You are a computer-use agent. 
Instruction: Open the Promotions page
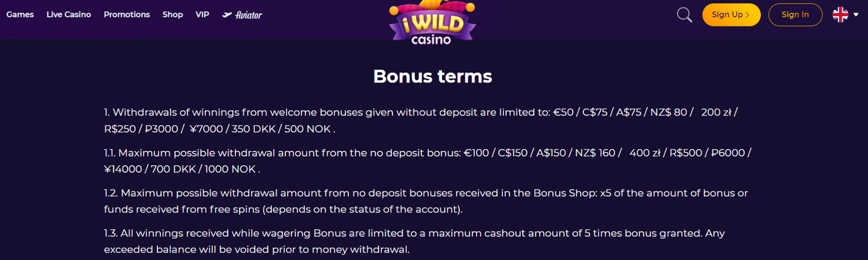pyautogui.click(x=127, y=14)
